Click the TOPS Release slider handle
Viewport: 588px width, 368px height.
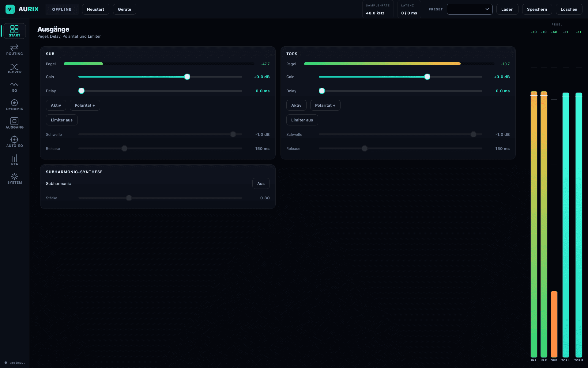(x=365, y=148)
